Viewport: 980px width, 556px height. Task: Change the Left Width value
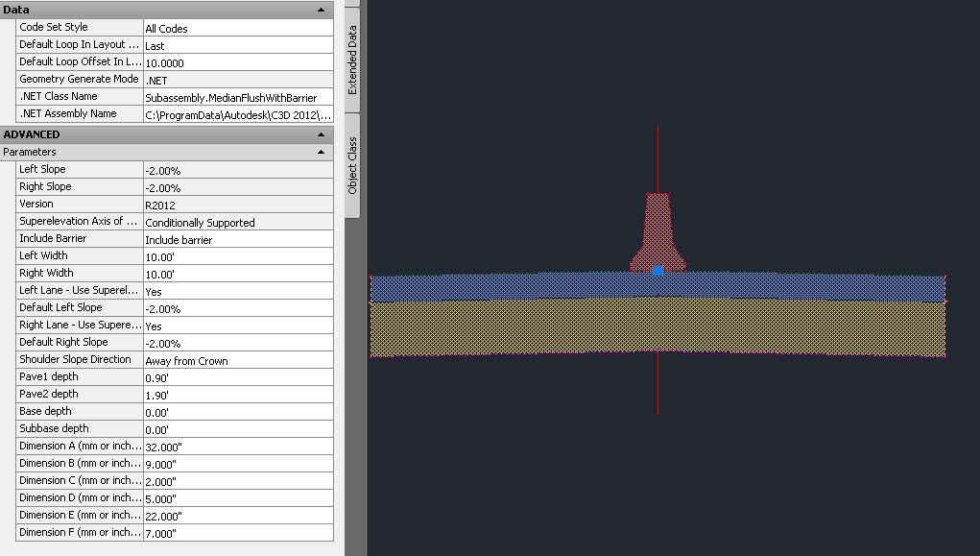[237, 255]
